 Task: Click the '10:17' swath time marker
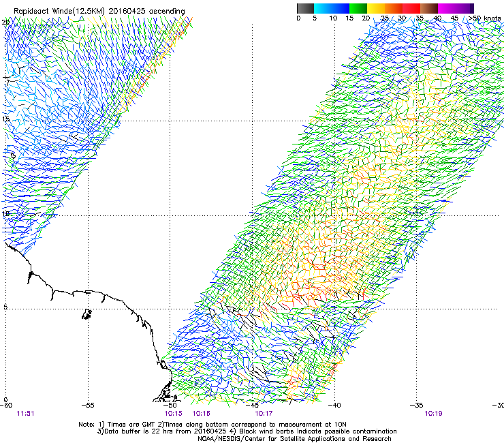[x=264, y=414]
